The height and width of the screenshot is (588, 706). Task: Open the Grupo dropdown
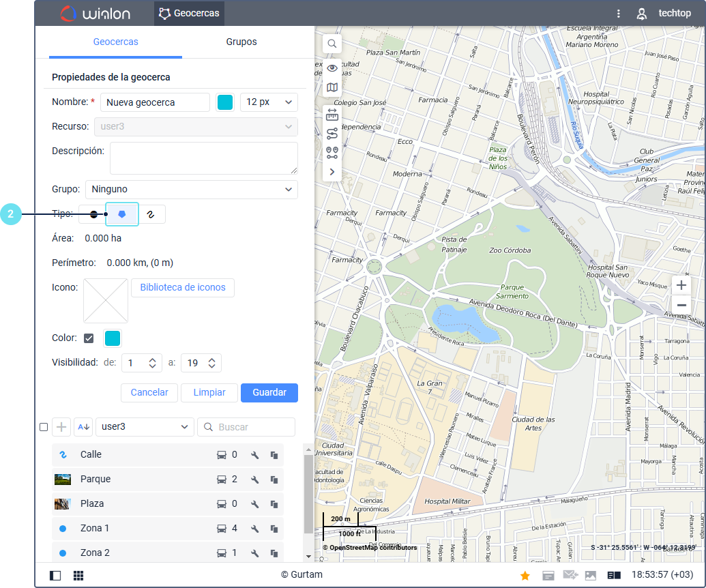click(191, 190)
